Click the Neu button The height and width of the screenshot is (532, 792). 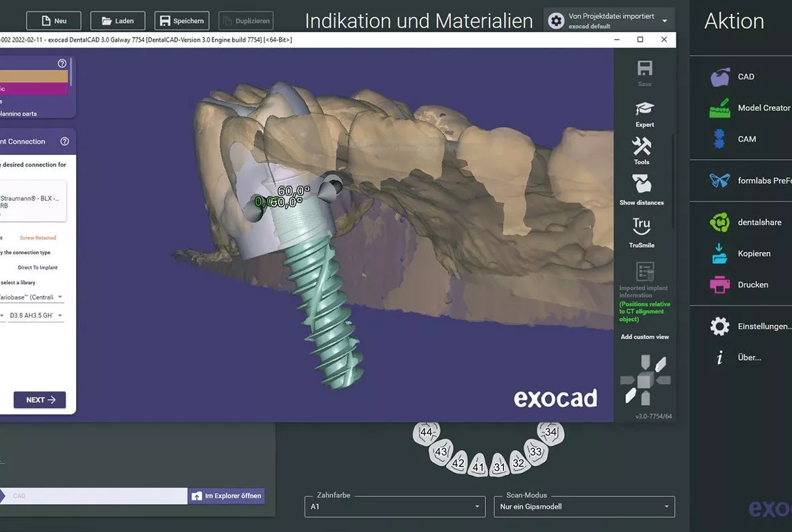click(x=54, y=21)
